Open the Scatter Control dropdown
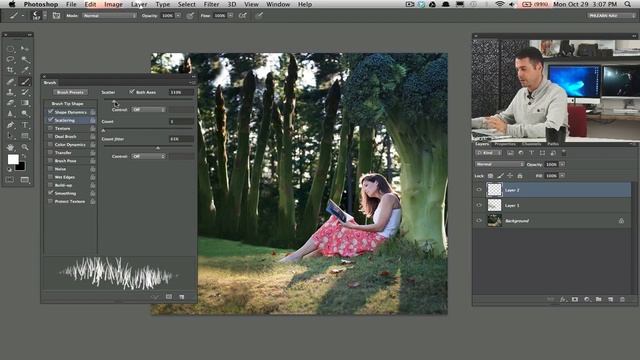The width and height of the screenshot is (640, 360). (x=149, y=110)
